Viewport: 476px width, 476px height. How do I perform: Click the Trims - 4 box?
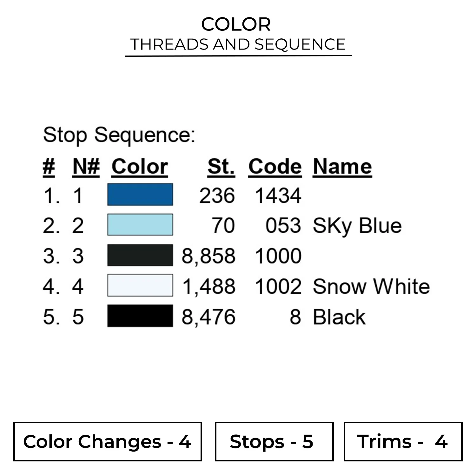403,441
